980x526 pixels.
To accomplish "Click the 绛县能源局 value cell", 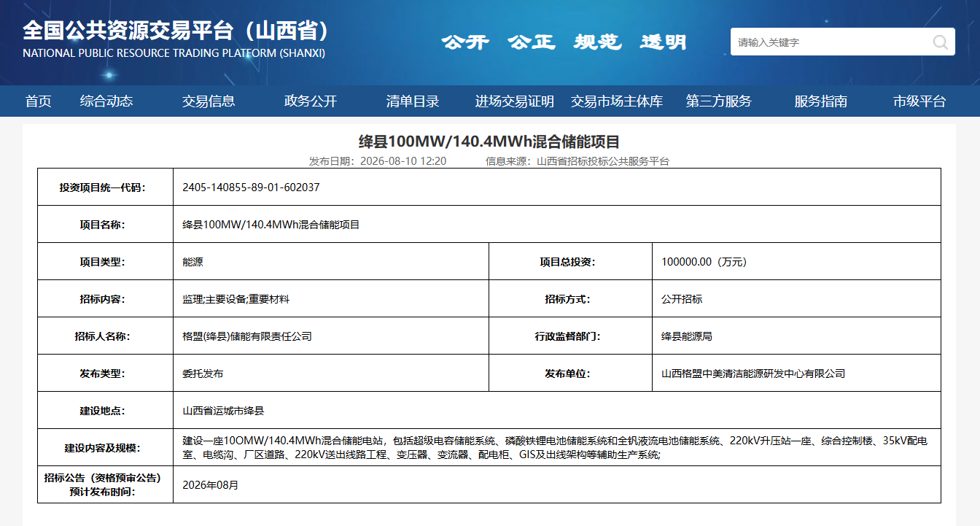I will click(796, 336).
